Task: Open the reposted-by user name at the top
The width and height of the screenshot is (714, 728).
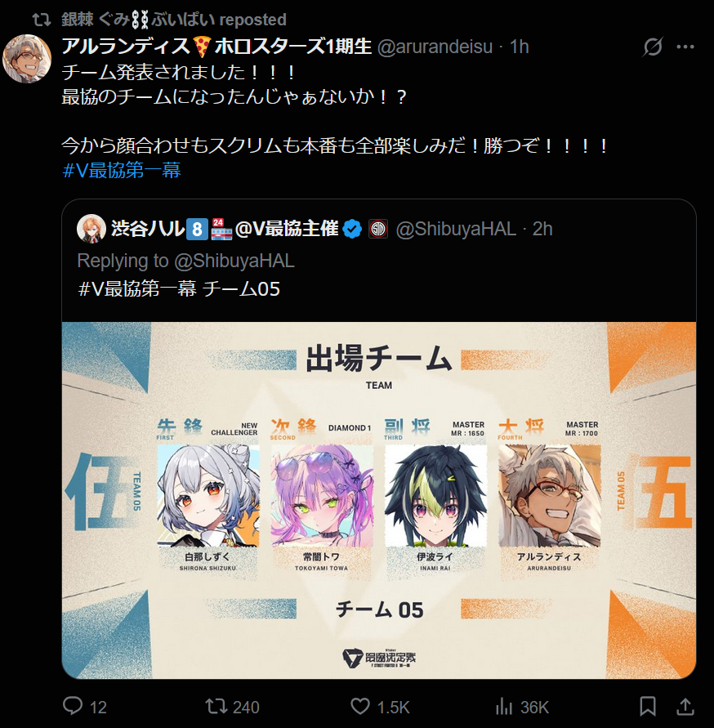Action: 138,20
